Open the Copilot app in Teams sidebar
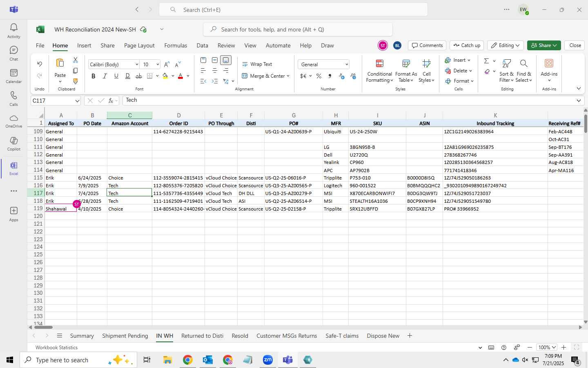Viewport: 588px width, 368px height. point(13,143)
